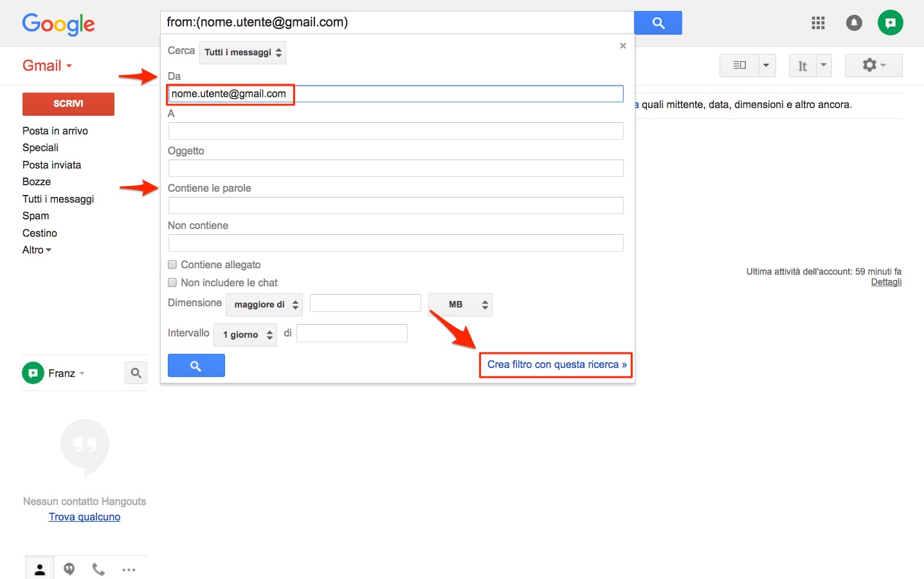Click the Oggetto field

(395, 169)
